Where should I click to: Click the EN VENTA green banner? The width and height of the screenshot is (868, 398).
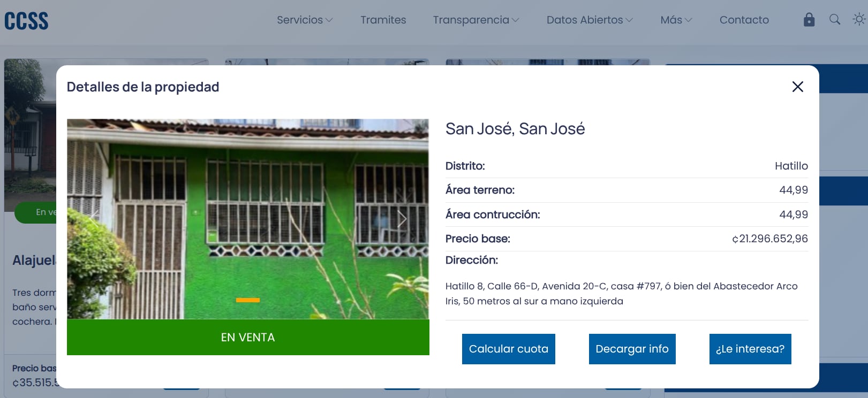(x=248, y=337)
